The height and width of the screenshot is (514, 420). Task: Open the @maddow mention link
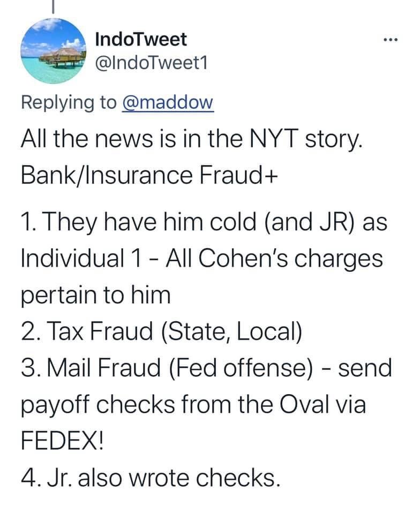click(x=168, y=102)
